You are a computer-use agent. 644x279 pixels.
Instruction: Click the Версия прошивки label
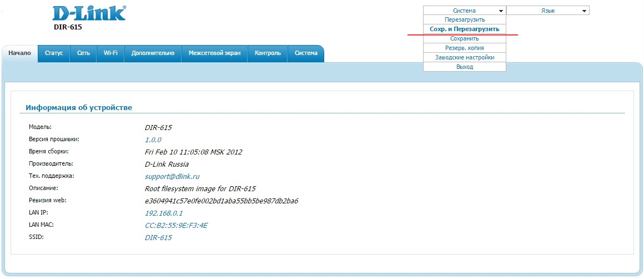(x=54, y=139)
